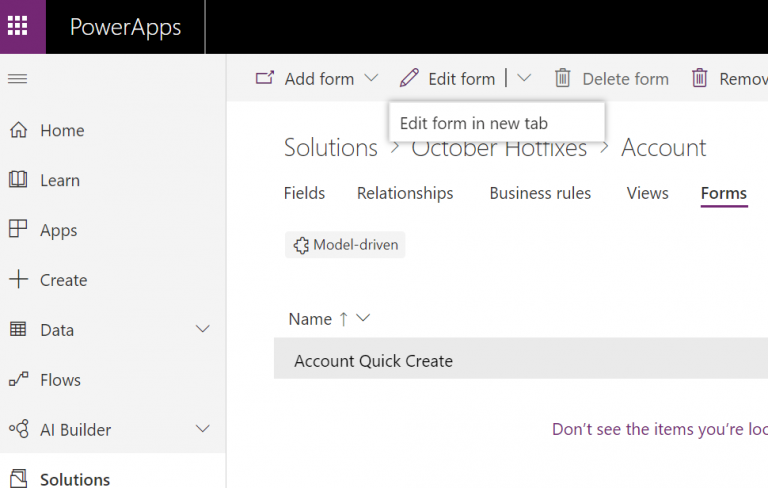Sort by Name ascending arrow
This screenshot has width=768, height=488.
(344, 319)
